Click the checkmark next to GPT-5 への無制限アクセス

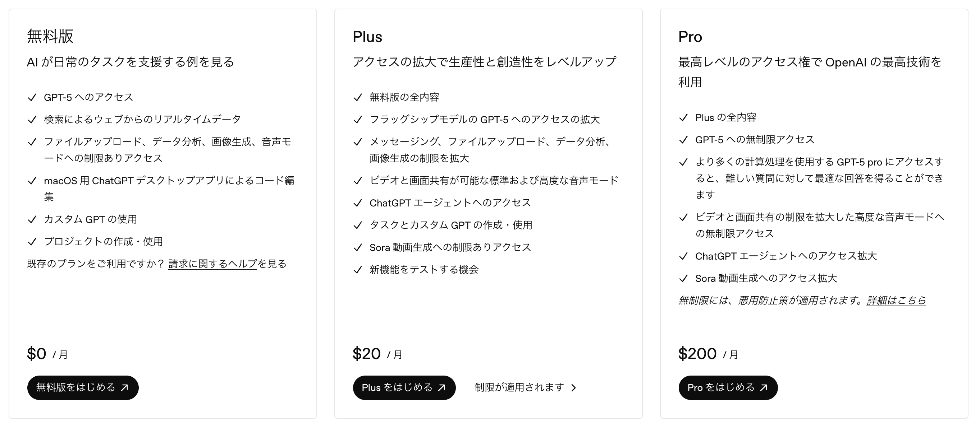tap(683, 140)
